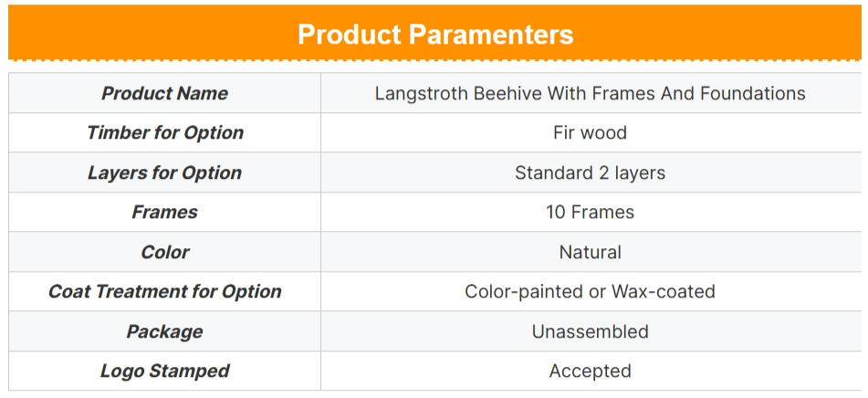The height and width of the screenshot is (398, 868).
Task: Click Color-painted or Wax-coated value
Action: coord(591,291)
